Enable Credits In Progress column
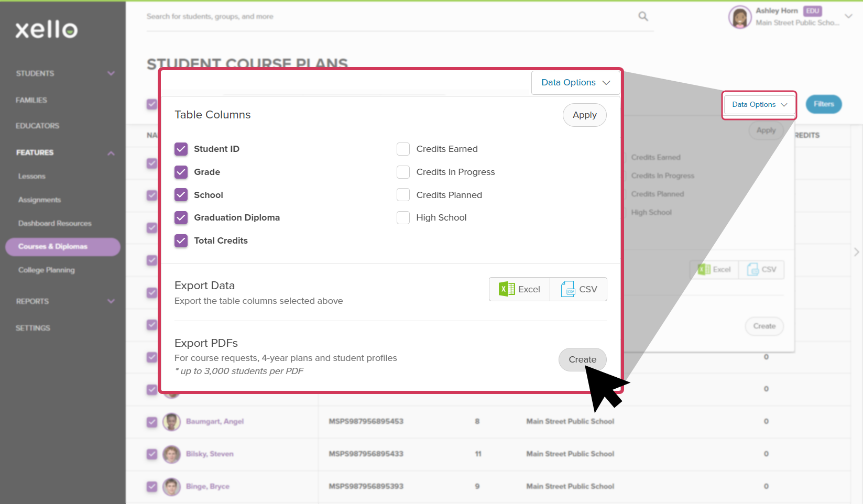This screenshot has width=863, height=504. click(x=403, y=172)
